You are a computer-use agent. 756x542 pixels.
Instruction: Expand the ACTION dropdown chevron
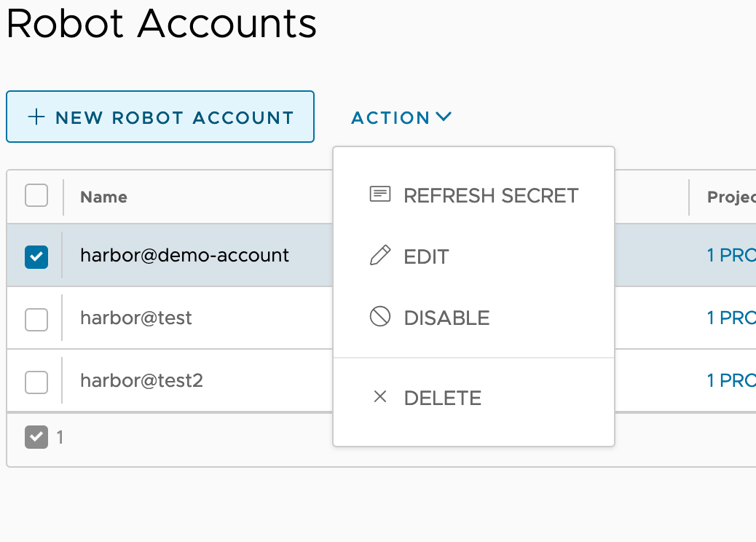pos(444,117)
